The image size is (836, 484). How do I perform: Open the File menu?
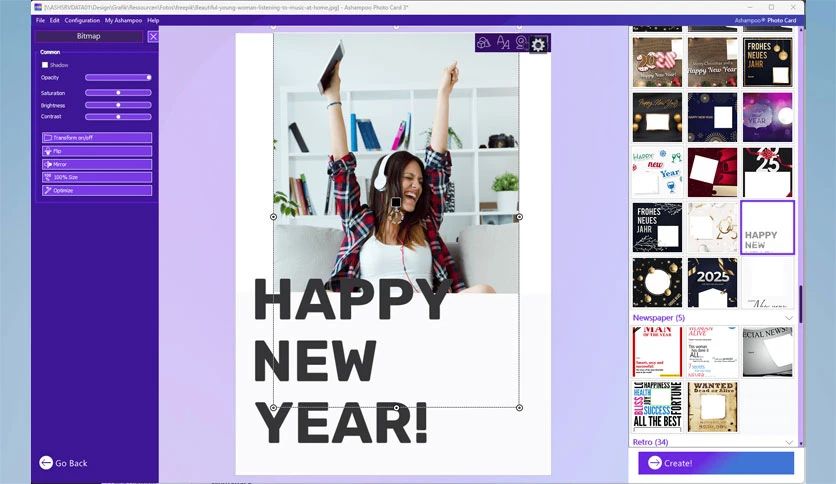[41, 20]
